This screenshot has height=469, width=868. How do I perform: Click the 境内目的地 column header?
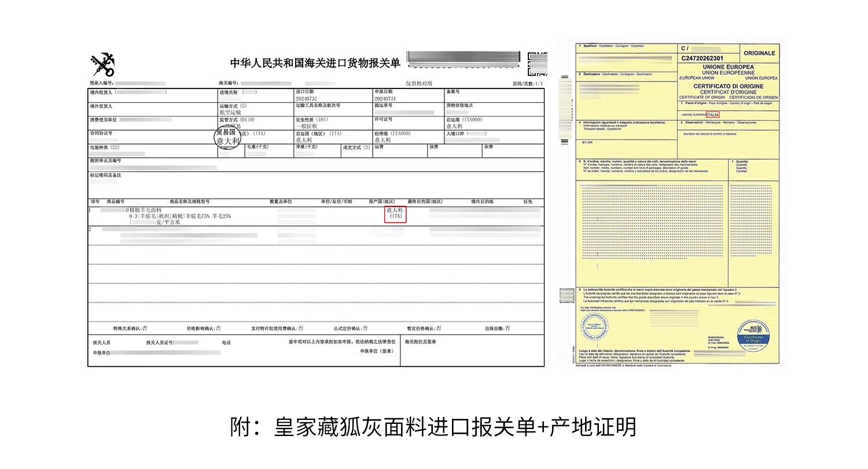[482, 202]
